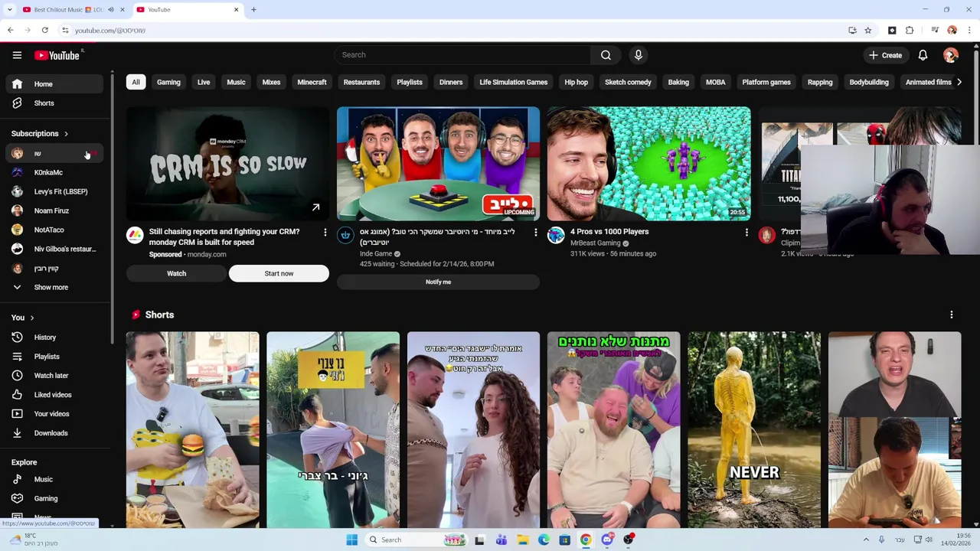Open the NEVER golden skeleton short

pyautogui.click(x=754, y=430)
